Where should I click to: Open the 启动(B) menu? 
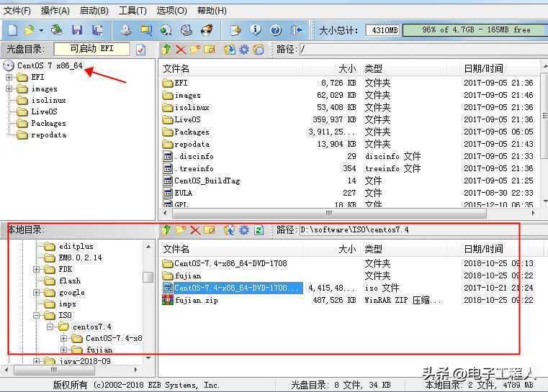point(94,11)
